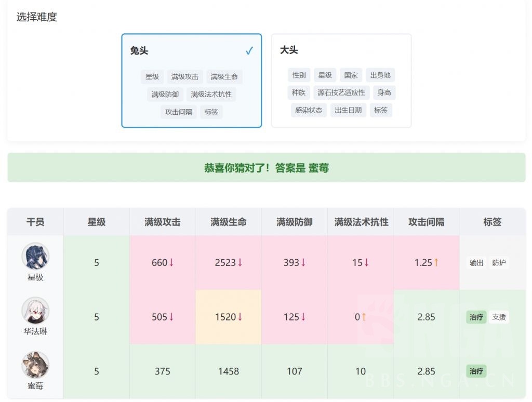532x402 pixels.
Task: Click the blue checkmark on 兔头 card
Action: pyautogui.click(x=249, y=50)
